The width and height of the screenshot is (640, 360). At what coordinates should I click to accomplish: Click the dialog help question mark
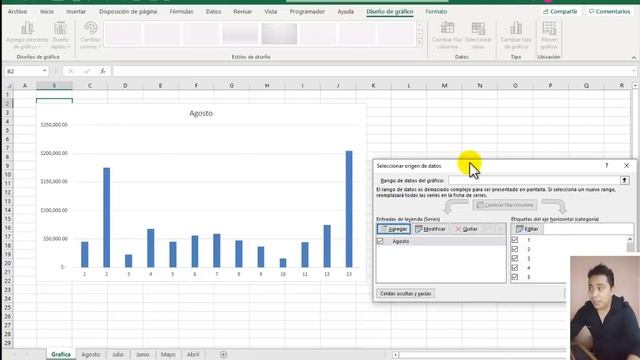[x=607, y=165]
